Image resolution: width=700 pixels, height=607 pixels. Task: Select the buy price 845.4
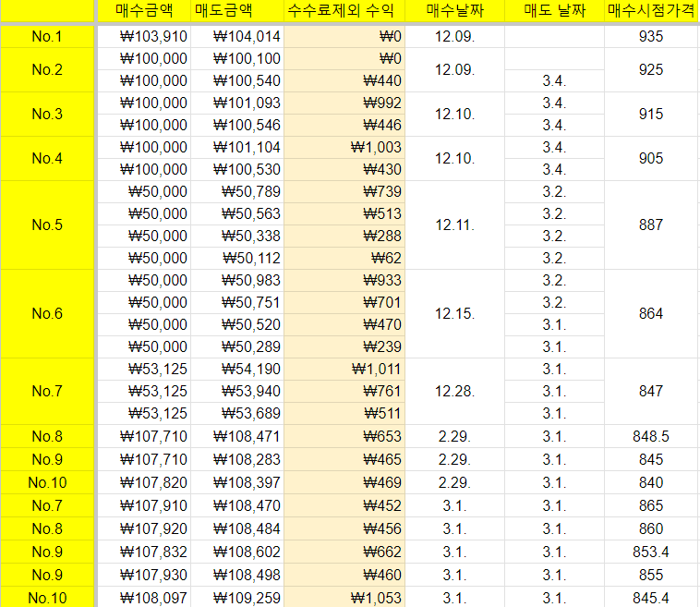pos(651,598)
